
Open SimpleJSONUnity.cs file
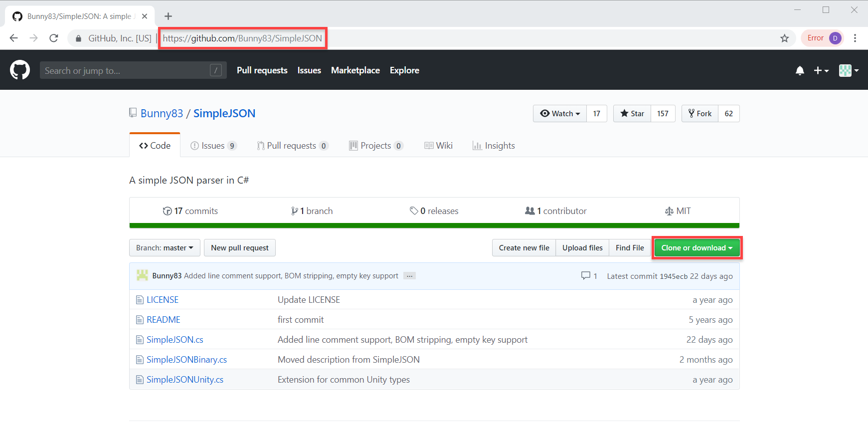tap(185, 380)
